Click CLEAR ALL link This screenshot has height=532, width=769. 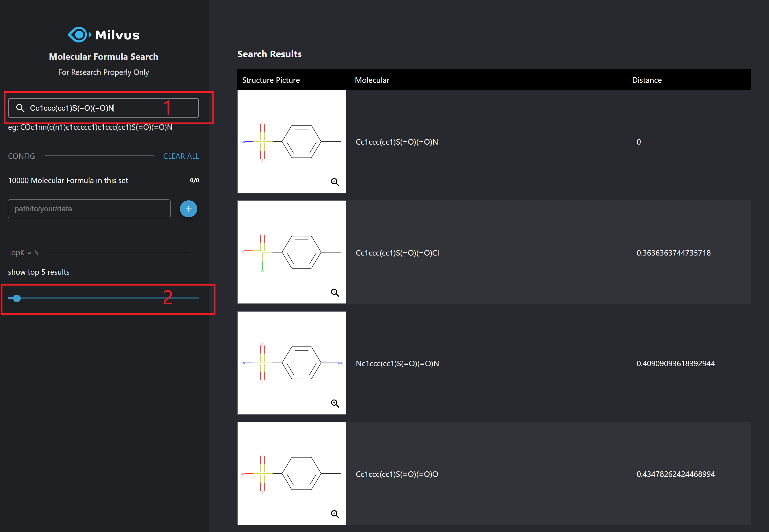181,156
